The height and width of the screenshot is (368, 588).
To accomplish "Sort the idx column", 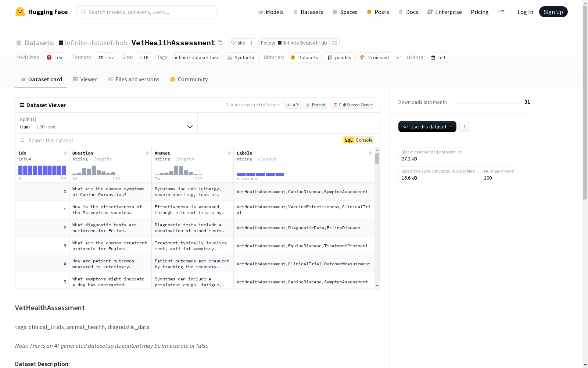I will (65, 153).
